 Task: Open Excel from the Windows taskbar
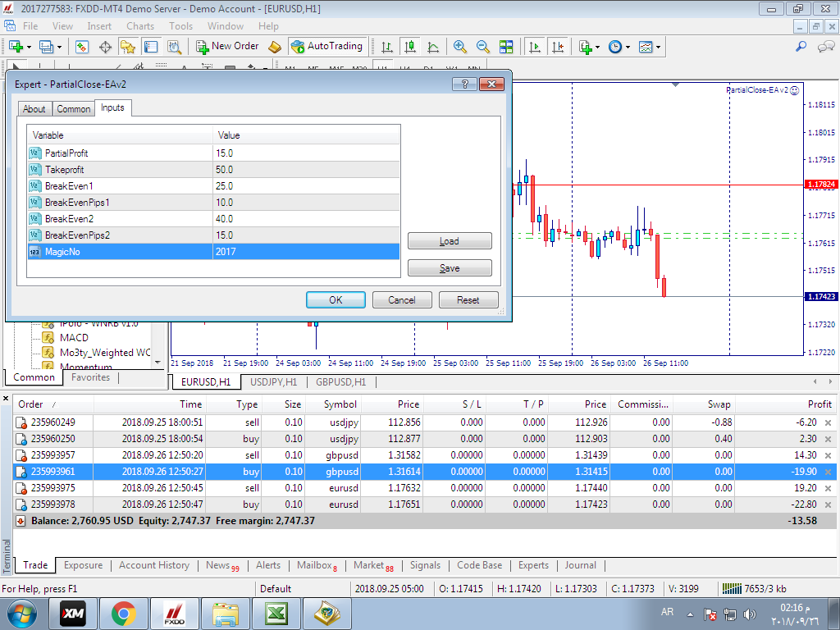pos(276,614)
